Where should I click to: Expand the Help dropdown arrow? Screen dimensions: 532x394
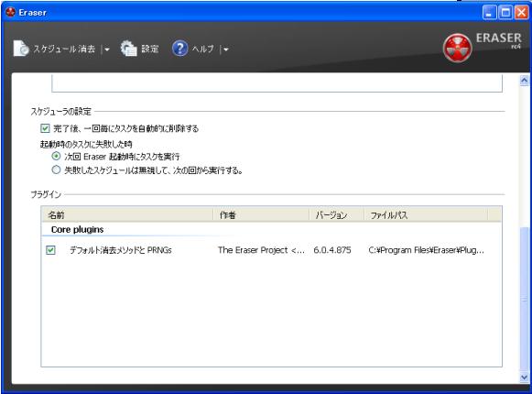(x=226, y=49)
